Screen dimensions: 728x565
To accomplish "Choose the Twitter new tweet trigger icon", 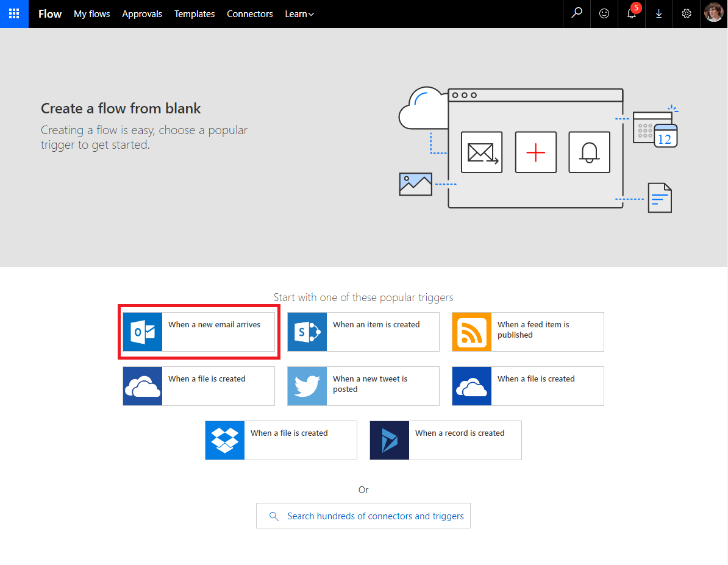I will [307, 386].
